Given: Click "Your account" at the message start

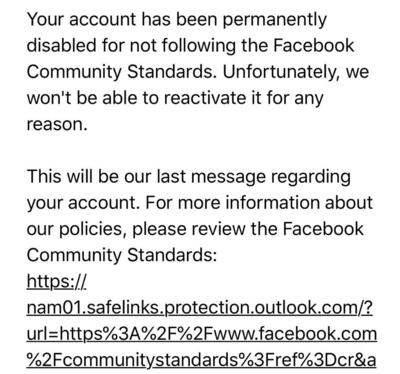Looking at the screenshot, I should click(x=81, y=19).
